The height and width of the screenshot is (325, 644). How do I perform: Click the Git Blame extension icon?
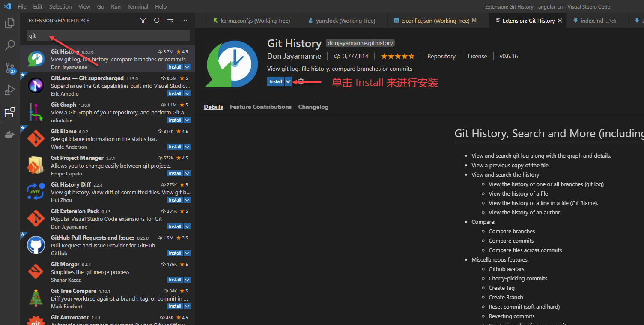(x=36, y=139)
